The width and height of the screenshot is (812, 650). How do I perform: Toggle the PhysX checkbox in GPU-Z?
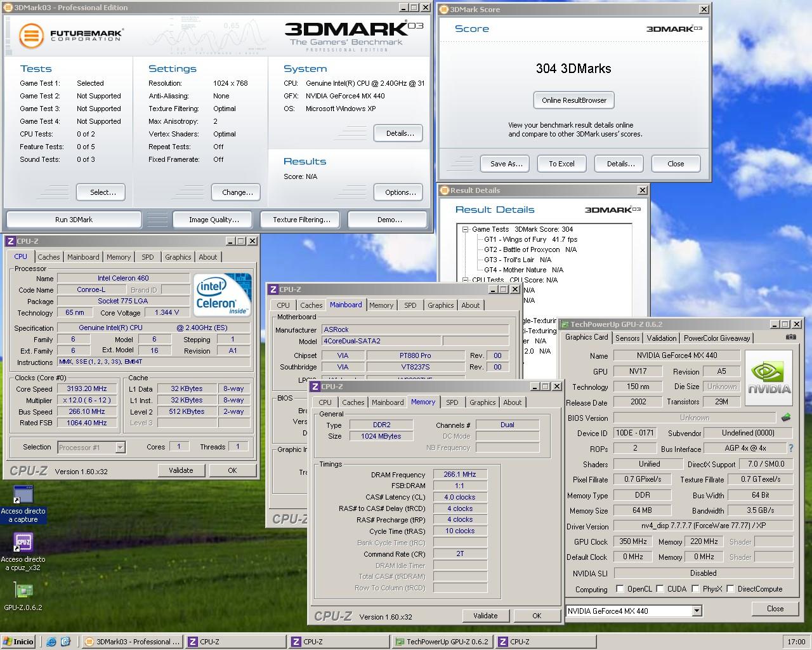(x=695, y=589)
